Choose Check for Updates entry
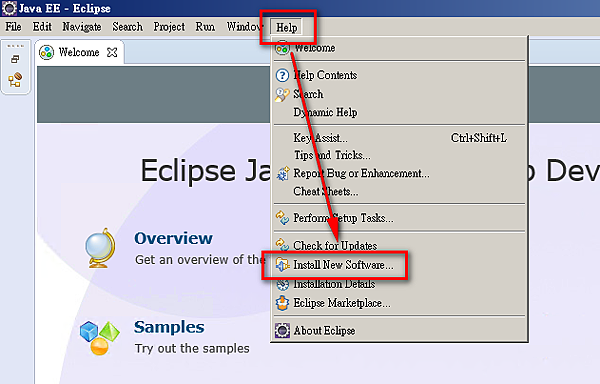This screenshot has height=384, width=600. 400,246
